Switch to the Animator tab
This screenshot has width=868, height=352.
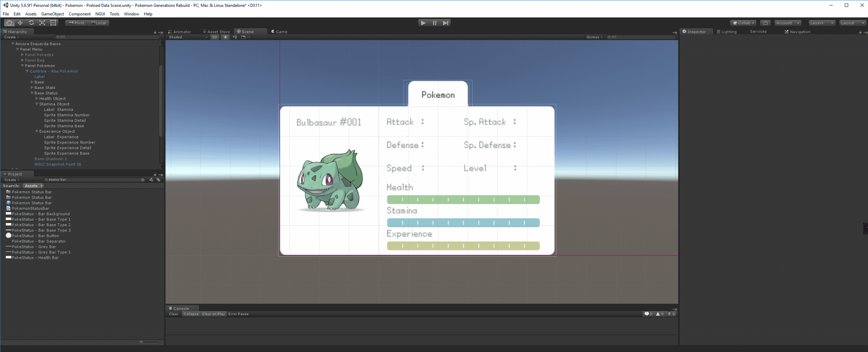pos(180,32)
